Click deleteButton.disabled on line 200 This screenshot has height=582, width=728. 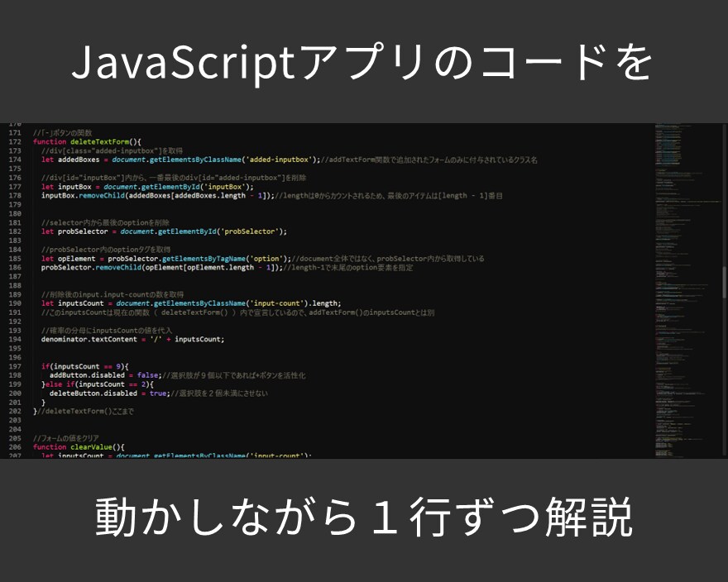[93, 394]
